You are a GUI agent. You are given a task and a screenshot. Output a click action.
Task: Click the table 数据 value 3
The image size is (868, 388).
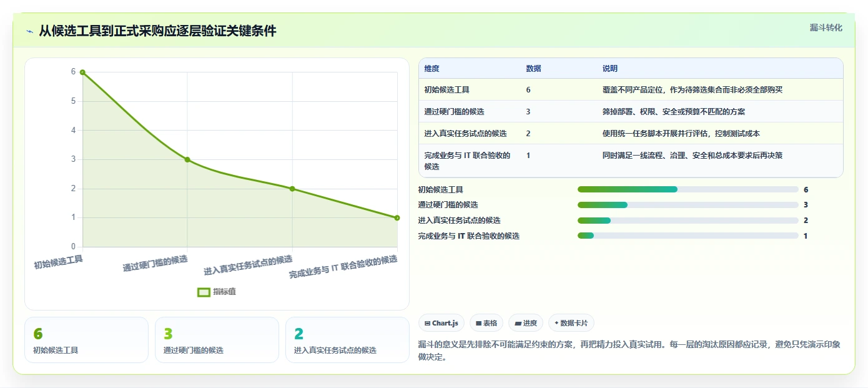(x=528, y=112)
